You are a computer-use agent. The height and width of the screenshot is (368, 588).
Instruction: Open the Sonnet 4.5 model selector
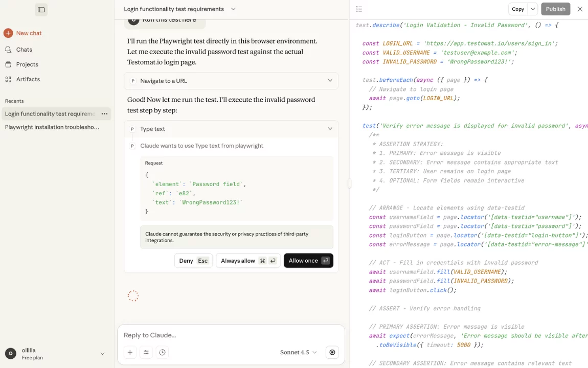coord(298,352)
